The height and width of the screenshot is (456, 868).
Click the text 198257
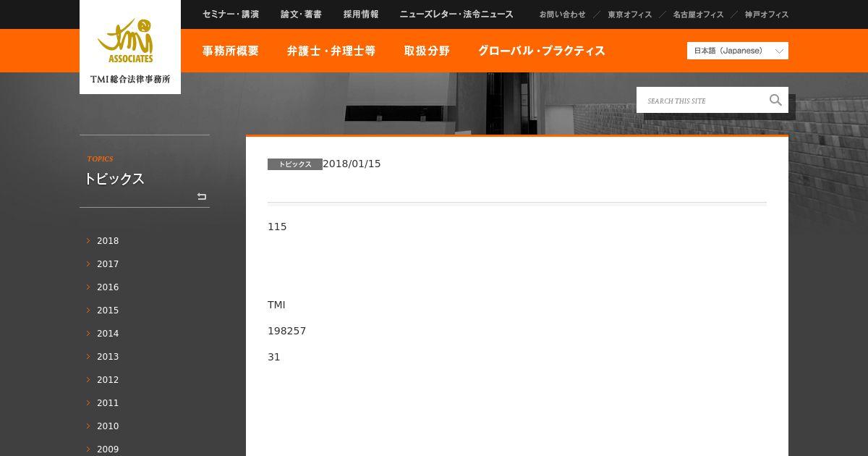coord(286,331)
